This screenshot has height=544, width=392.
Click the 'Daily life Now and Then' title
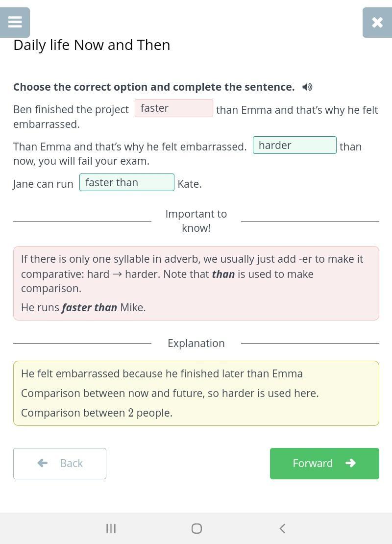click(92, 45)
